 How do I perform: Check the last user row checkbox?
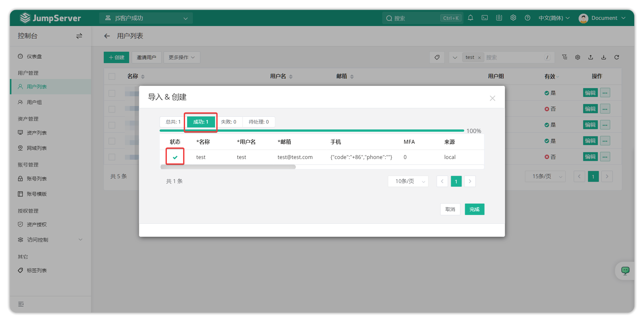tap(112, 157)
